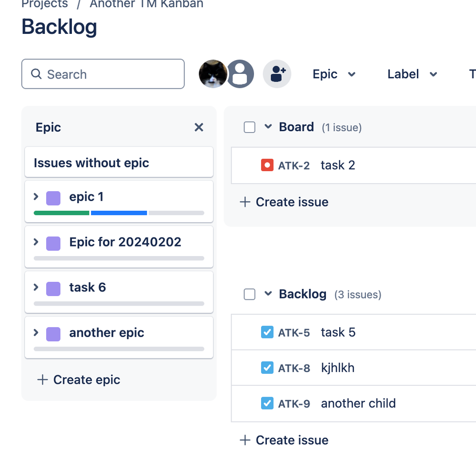Select Issues without epic filter

coord(119,162)
